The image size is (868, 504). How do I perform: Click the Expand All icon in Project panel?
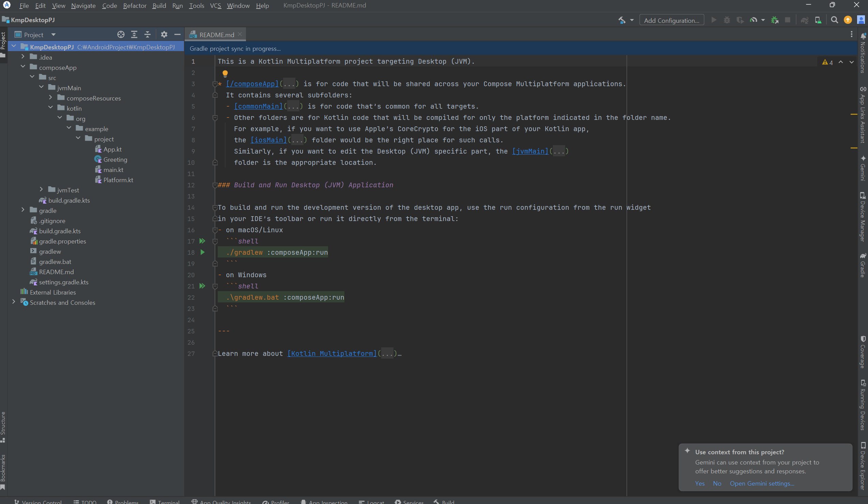coord(134,34)
